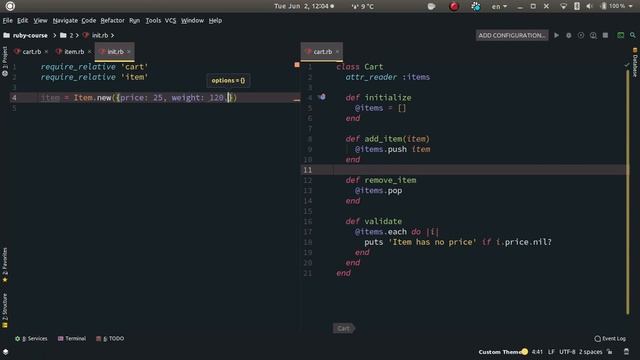Screen dimensions: 640x360
Task: Open the green terminal-style toolbar icon
Action: 620,36
